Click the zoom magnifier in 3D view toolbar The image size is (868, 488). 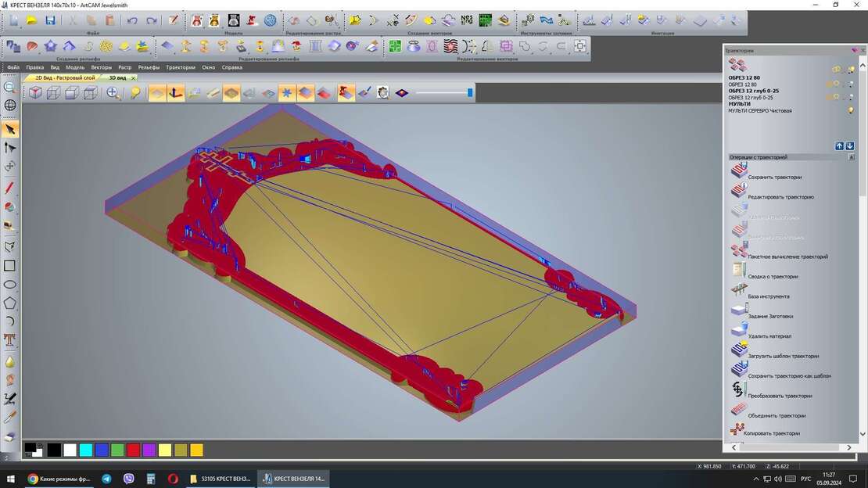113,93
